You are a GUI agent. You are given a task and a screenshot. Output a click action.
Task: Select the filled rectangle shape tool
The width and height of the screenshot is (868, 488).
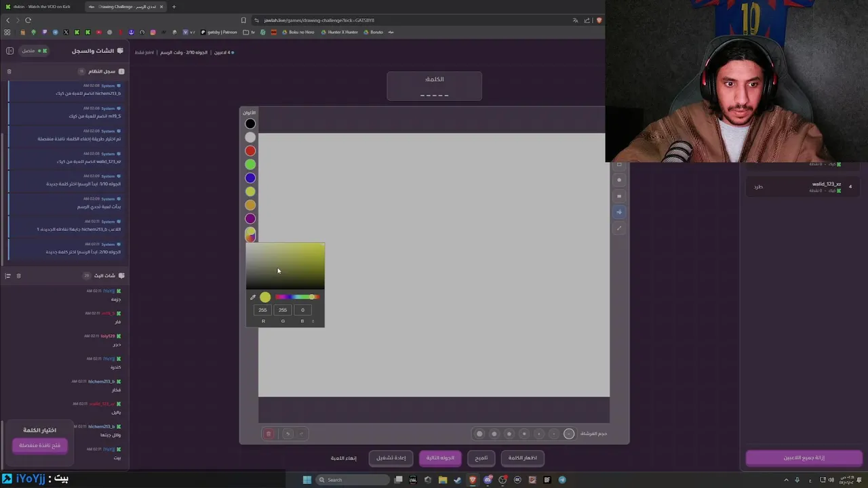point(619,196)
